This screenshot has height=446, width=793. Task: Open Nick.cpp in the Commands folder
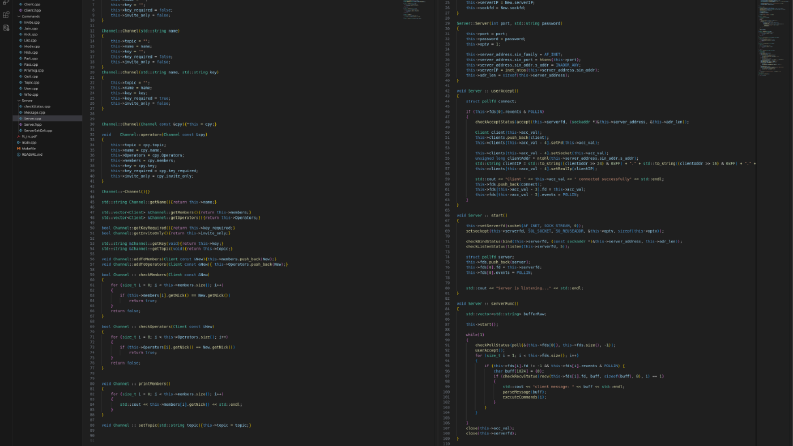[31, 52]
